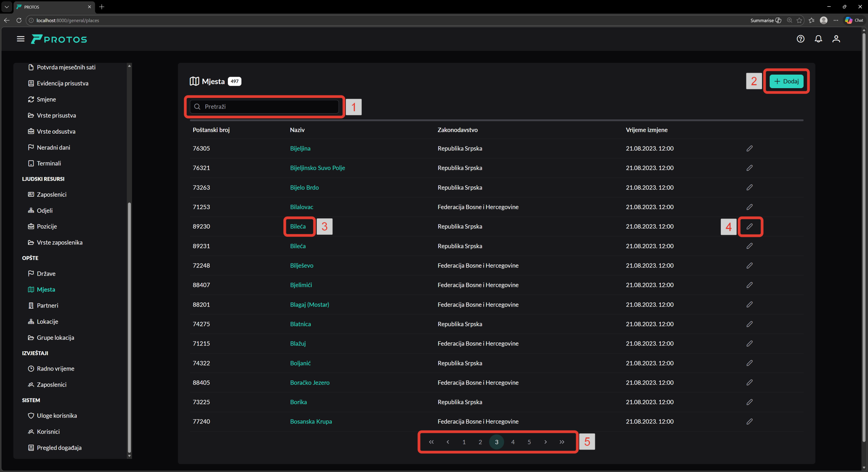Image resolution: width=868 pixels, height=472 pixels.
Task: Open Države in the sidebar
Action: [x=46, y=274]
